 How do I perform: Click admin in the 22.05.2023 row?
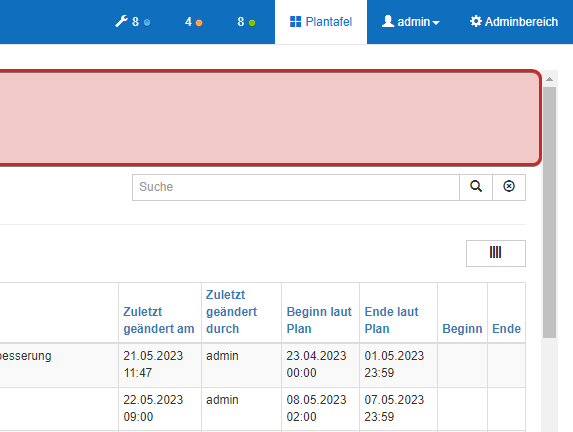point(222,400)
